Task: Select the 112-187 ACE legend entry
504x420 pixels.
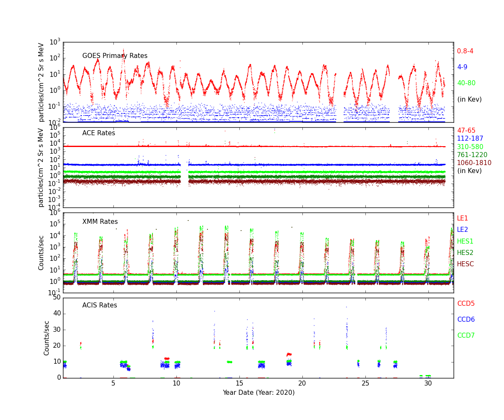Action: click(470, 139)
